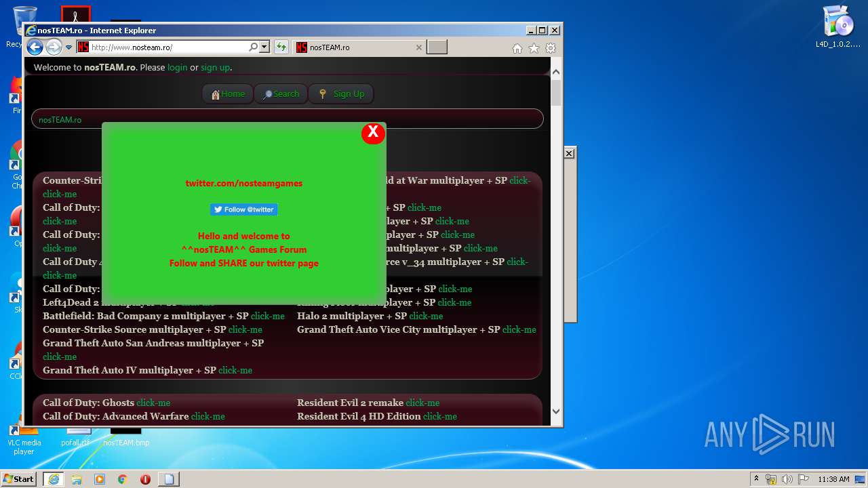The image size is (868, 488).
Task: Click the login link in welcome bar
Action: 178,67
